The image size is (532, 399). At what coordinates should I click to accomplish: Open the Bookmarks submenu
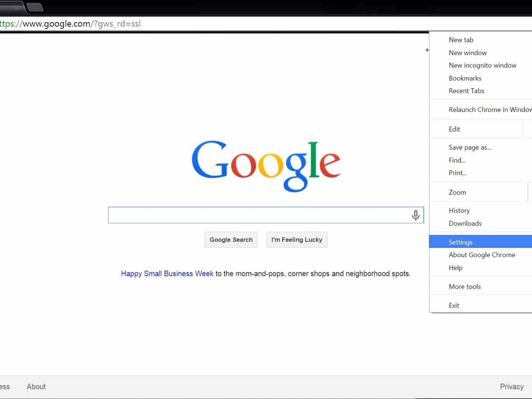click(x=481, y=78)
